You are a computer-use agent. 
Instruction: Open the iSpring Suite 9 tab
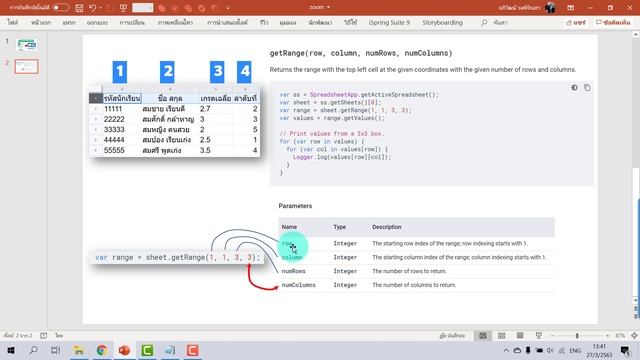pos(389,22)
